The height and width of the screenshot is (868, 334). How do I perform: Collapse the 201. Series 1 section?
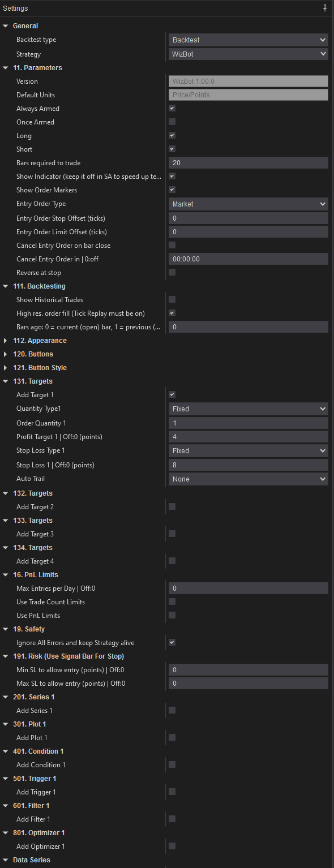(x=6, y=697)
